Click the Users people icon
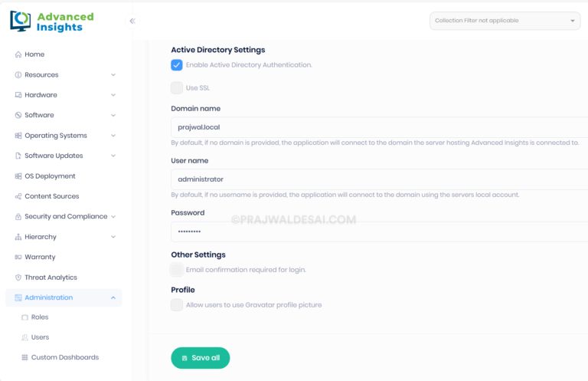This screenshot has width=588, height=381. [24, 337]
